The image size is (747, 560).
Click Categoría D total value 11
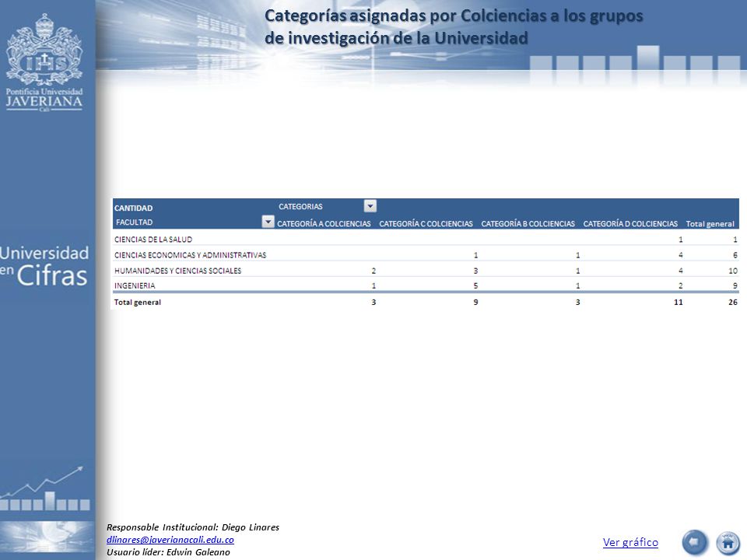pyautogui.click(x=678, y=303)
